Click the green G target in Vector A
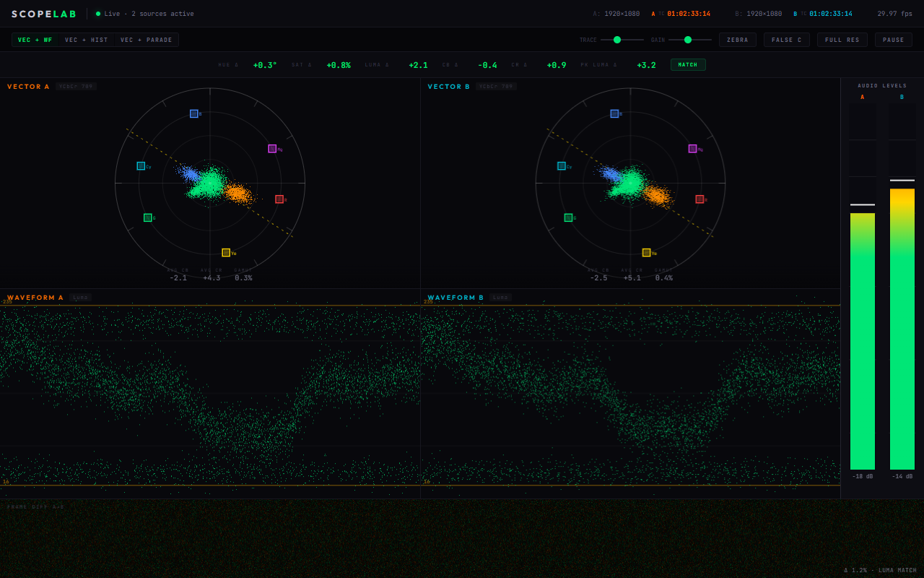 coord(148,217)
